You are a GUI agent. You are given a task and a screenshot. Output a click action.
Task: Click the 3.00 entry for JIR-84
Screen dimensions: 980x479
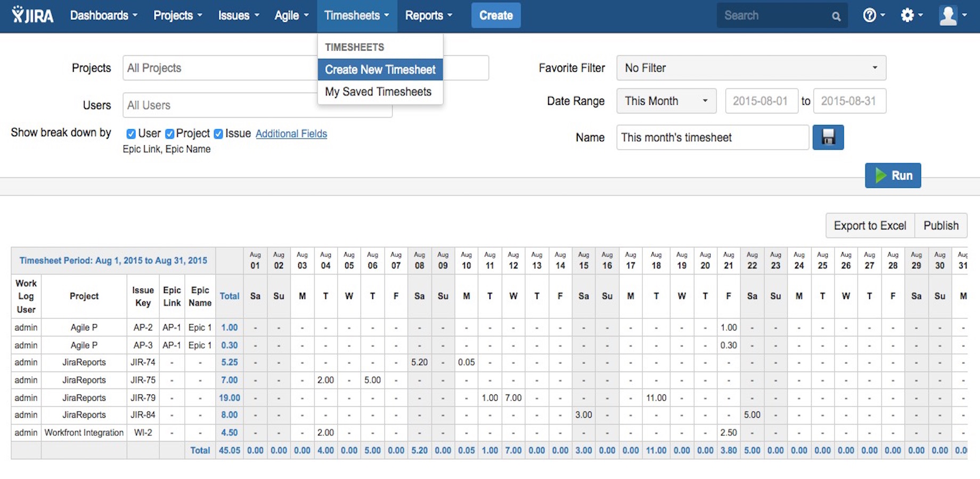pyautogui.click(x=584, y=415)
